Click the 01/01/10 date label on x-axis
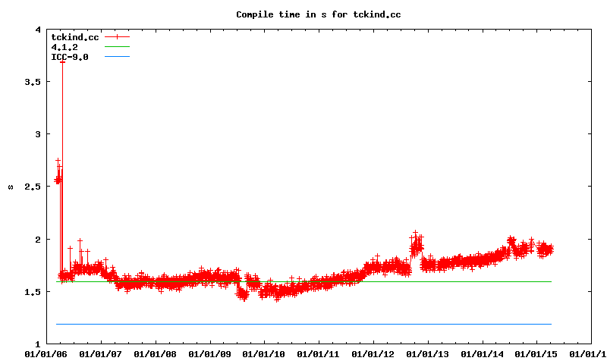The image size is (607, 364). coord(264,353)
